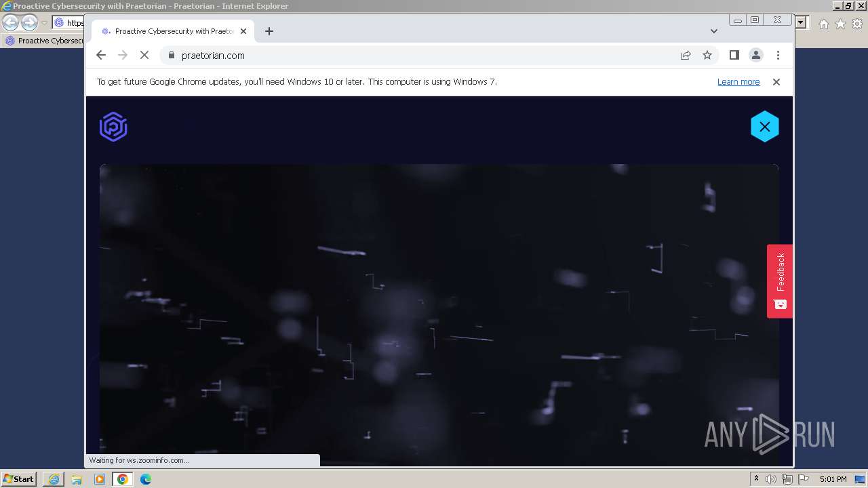Click the share this page icon in the address bar
Viewport: 868px width, 488px height.
(686, 56)
